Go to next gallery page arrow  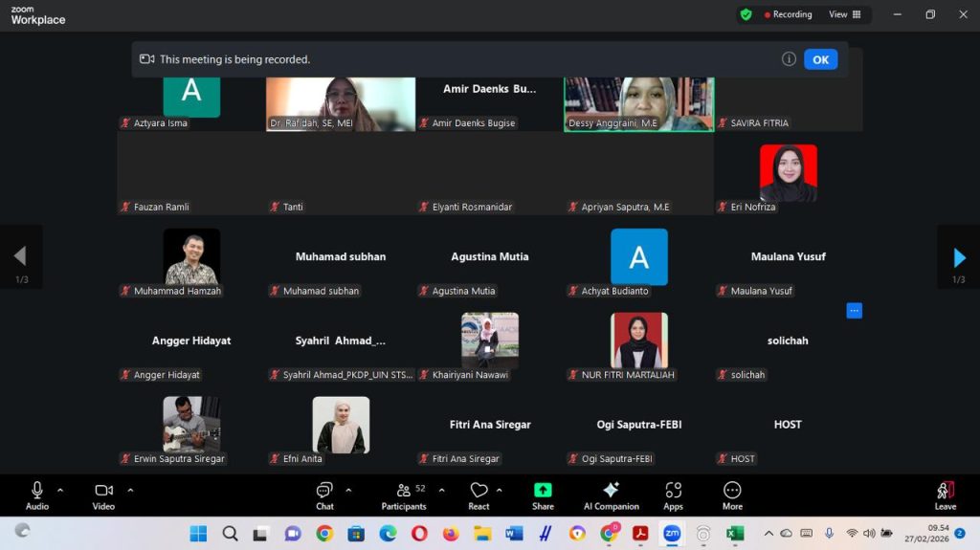(959, 256)
